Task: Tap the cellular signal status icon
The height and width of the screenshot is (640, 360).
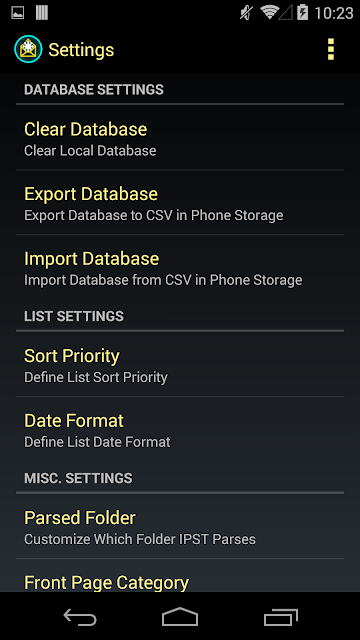Action: [286, 13]
